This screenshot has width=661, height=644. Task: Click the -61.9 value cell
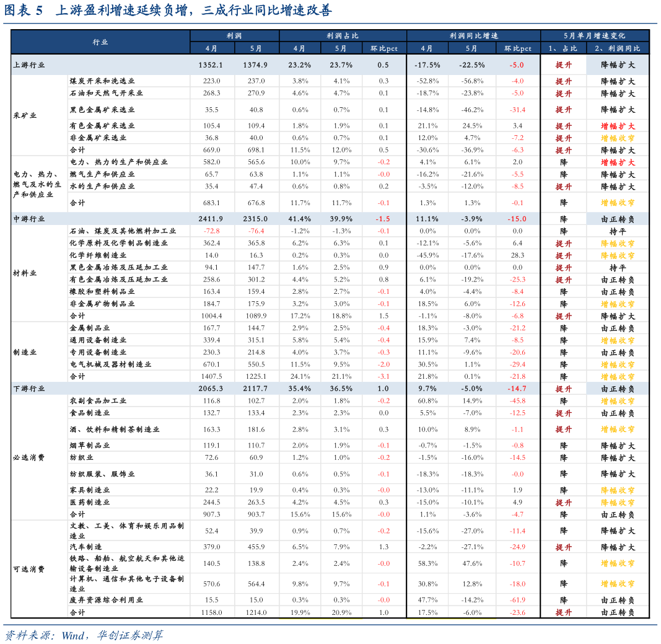point(518,600)
